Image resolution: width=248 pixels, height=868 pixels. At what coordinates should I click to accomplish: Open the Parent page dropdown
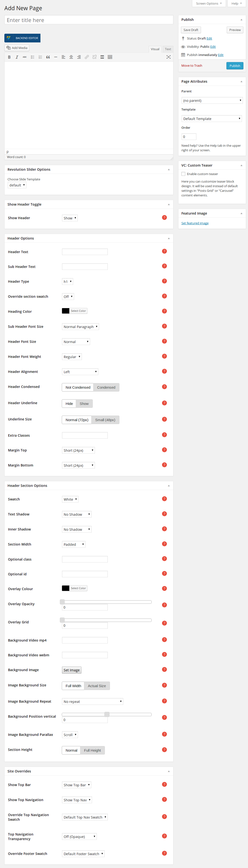click(212, 100)
